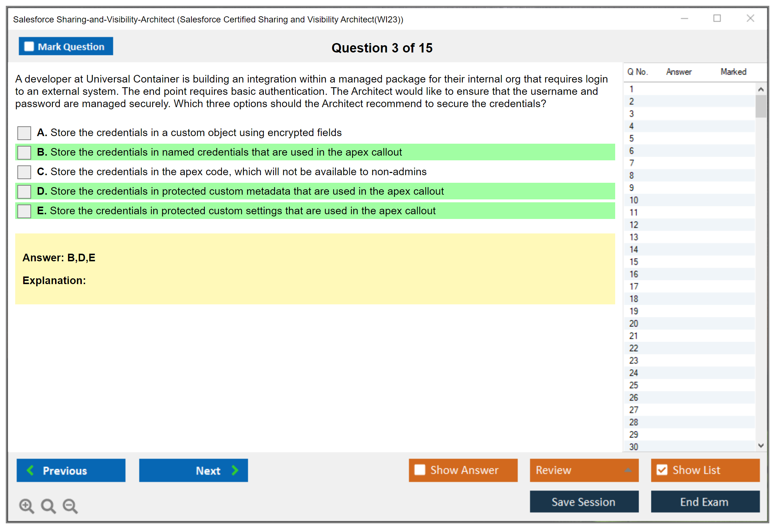Viewport: 778px width, 532px height.
Task: Click the reset zoom magnifier icon
Action: [x=48, y=506]
